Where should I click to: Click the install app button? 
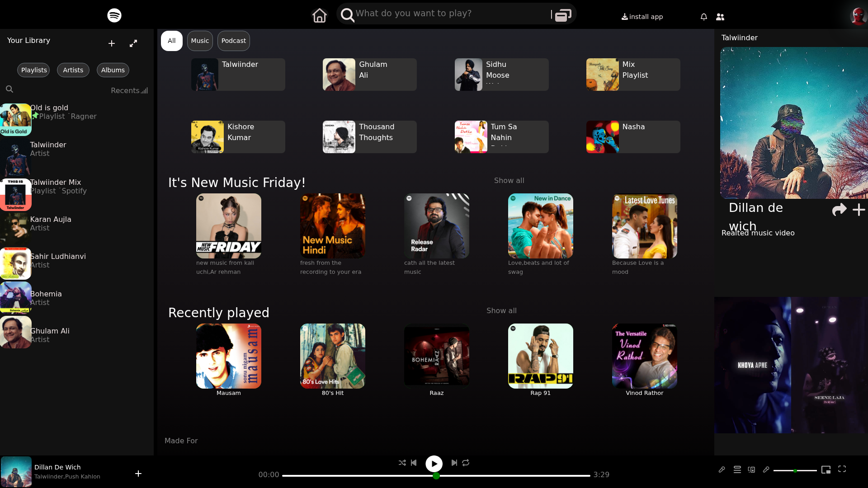[642, 17]
